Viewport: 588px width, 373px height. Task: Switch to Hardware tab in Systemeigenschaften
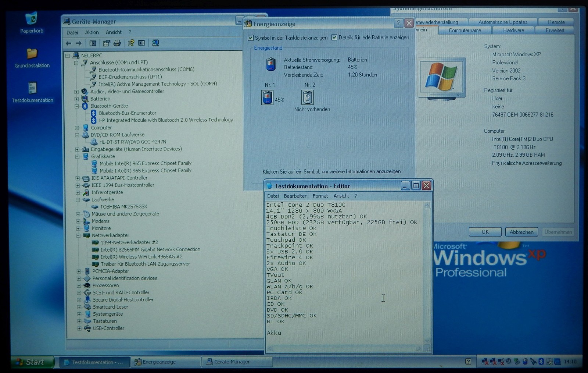514,31
